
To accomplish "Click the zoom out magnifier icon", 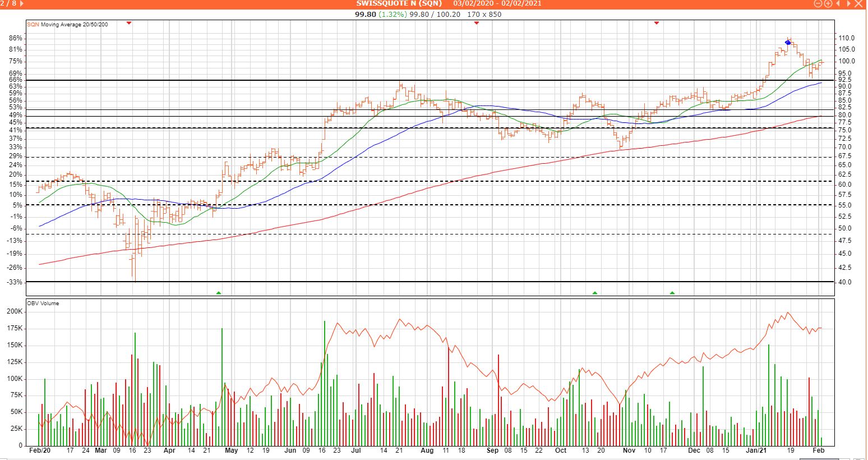I will pyautogui.click(x=818, y=4).
